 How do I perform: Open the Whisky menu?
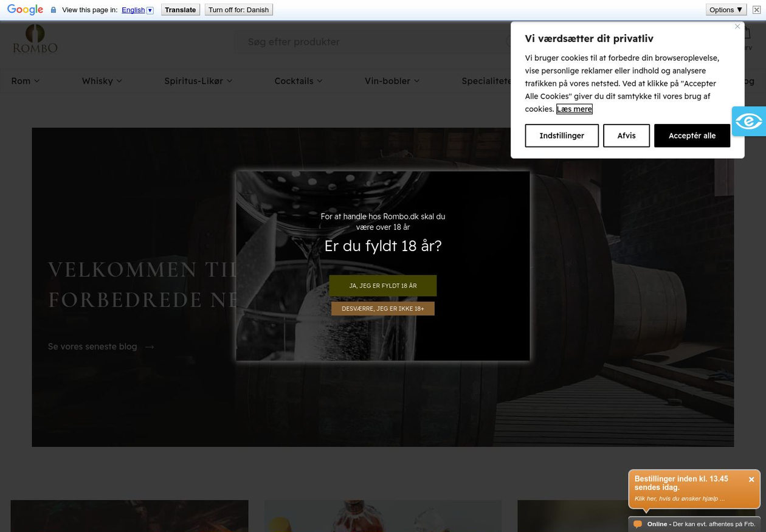(102, 81)
